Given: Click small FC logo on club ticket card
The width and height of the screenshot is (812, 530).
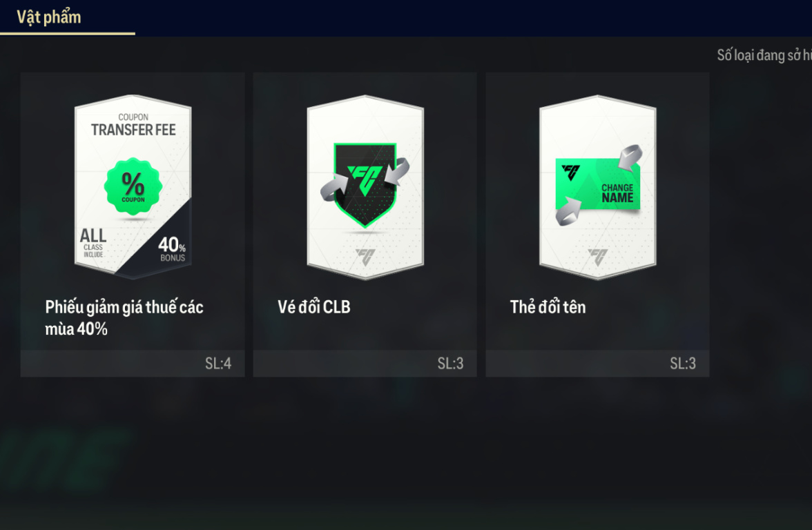Looking at the screenshot, I should [x=366, y=256].
